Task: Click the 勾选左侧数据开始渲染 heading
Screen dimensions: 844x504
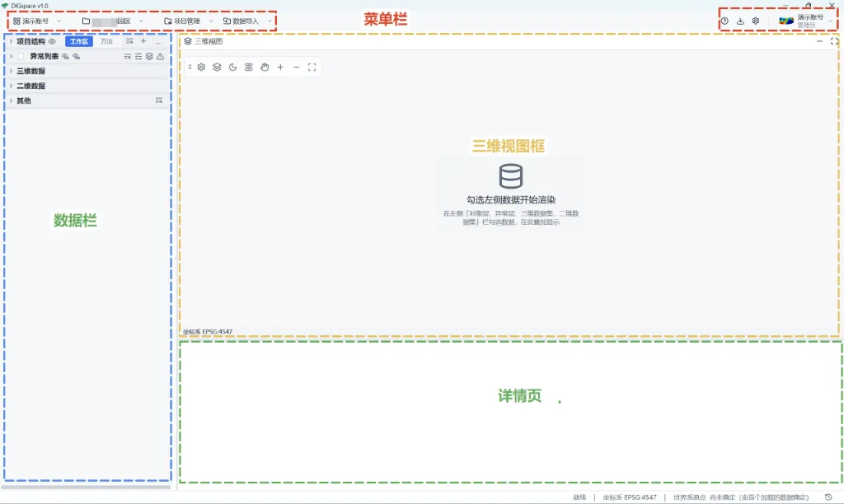Action: click(511, 199)
